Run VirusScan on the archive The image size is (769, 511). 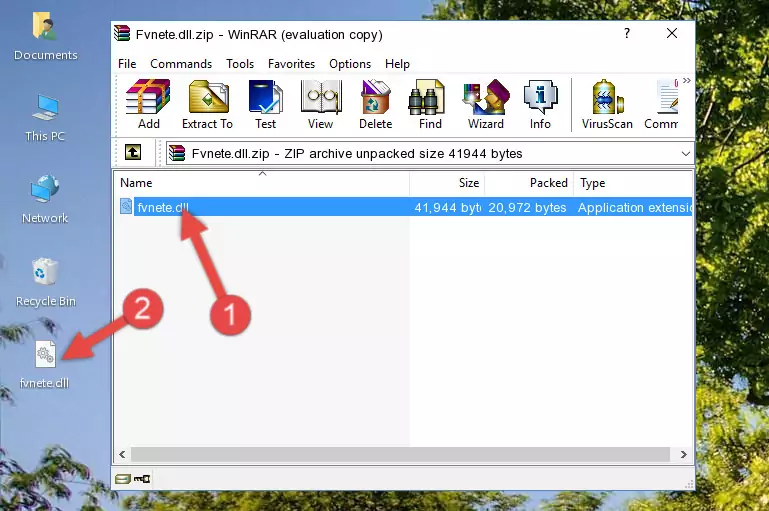click(607, 104)
